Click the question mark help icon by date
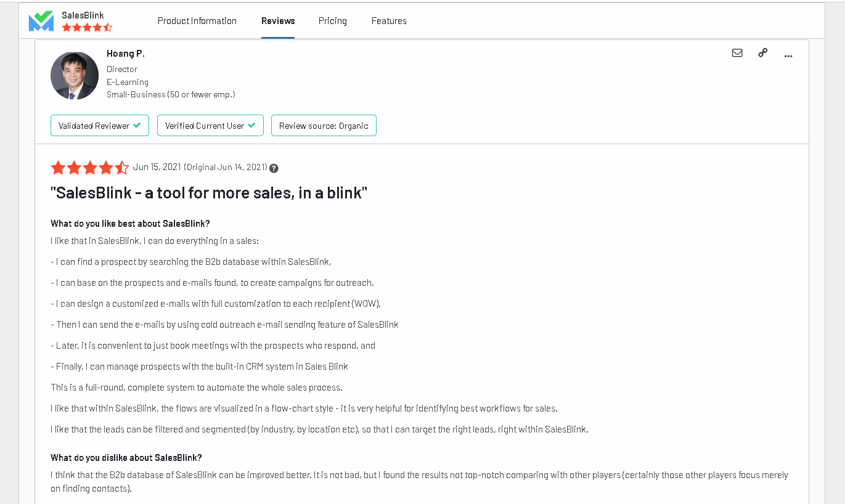 (x=274, y=168)
